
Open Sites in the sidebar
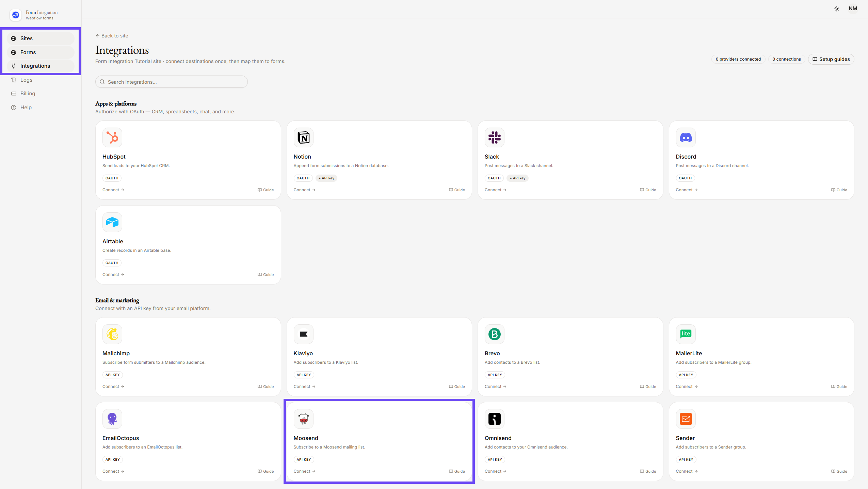click(41, 38)
